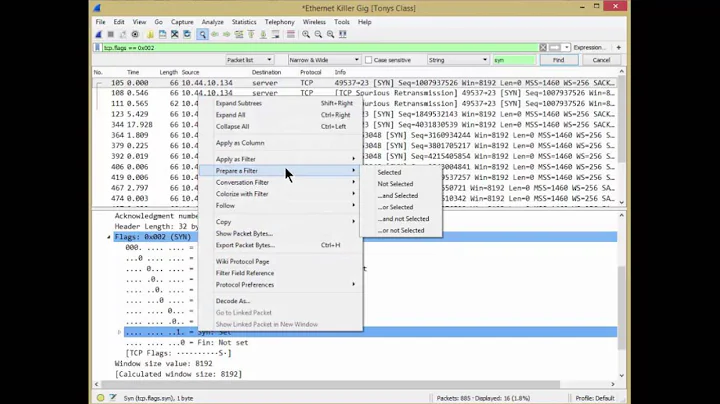The width and height of the screenshot is (720, 404).
Task: Open the Conversation Filter submenu
Action: coord(280,182)
